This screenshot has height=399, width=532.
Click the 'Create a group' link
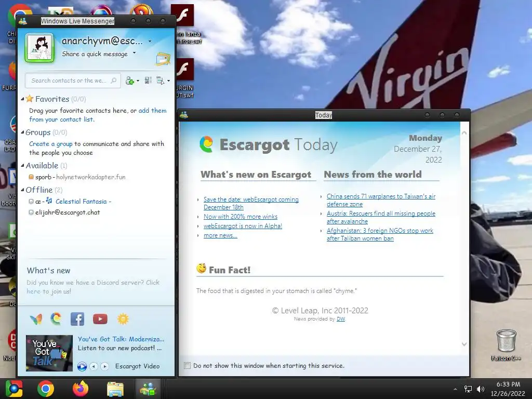coord(50,144)
